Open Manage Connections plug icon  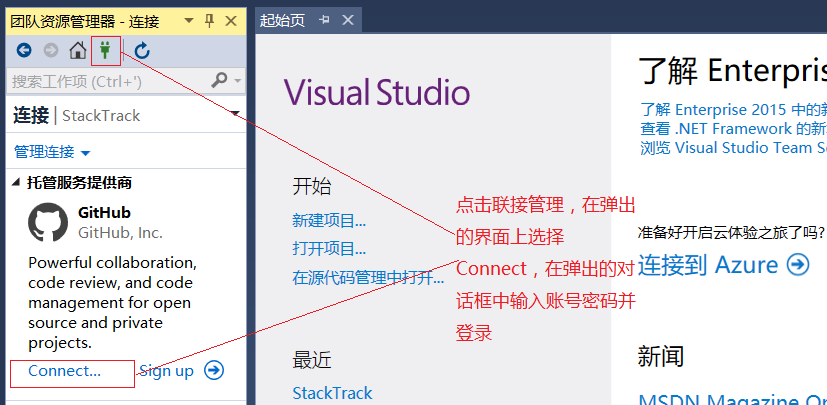pos(105,51)
